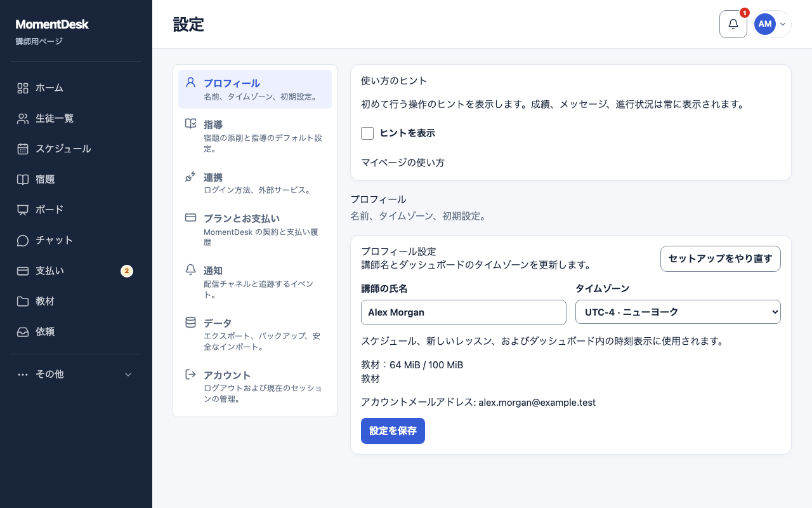Click the 講師用ページ subtitle text
The height and width of the screenshot is (508, 812).
(x=39, y=42)
